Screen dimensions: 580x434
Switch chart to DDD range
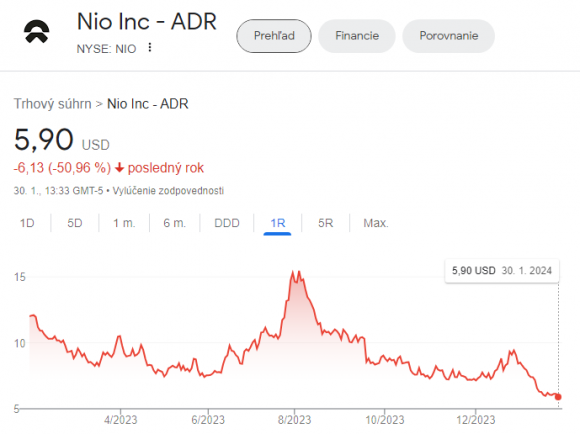(227, 223)
